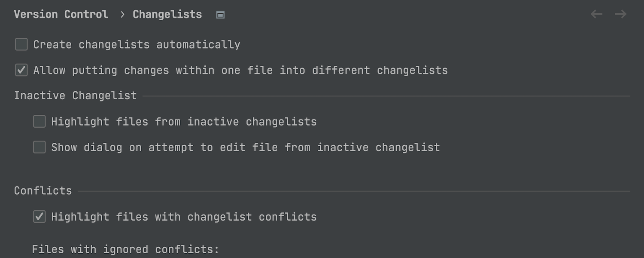Tick the Highlight files from inactive changelists checkbox
The width and height of the screenshot is (644, 258).
point(39,122)
